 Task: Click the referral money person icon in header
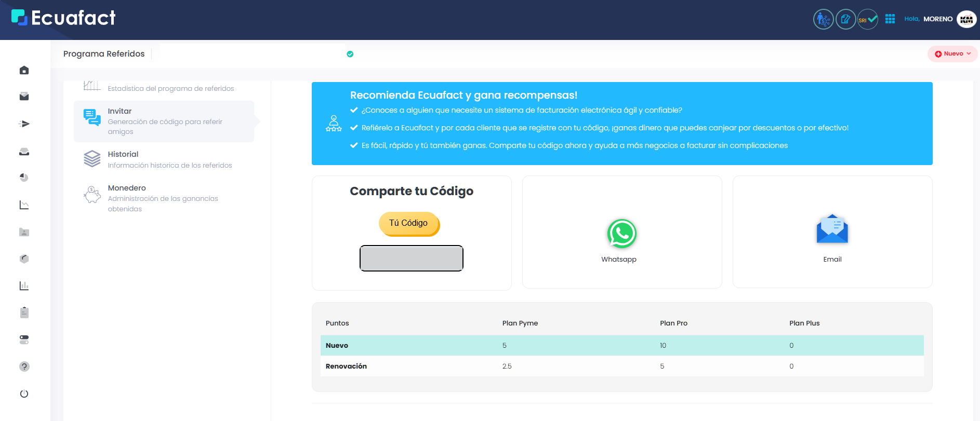coord(823,20)
